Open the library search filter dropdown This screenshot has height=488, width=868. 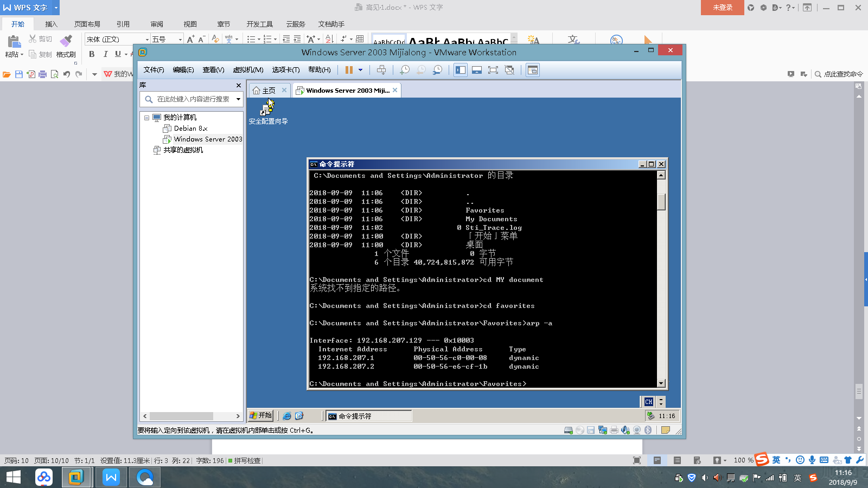238,99
